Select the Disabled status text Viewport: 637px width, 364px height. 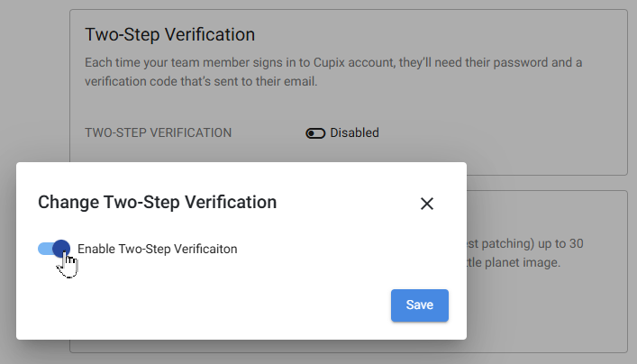(354, 132)
